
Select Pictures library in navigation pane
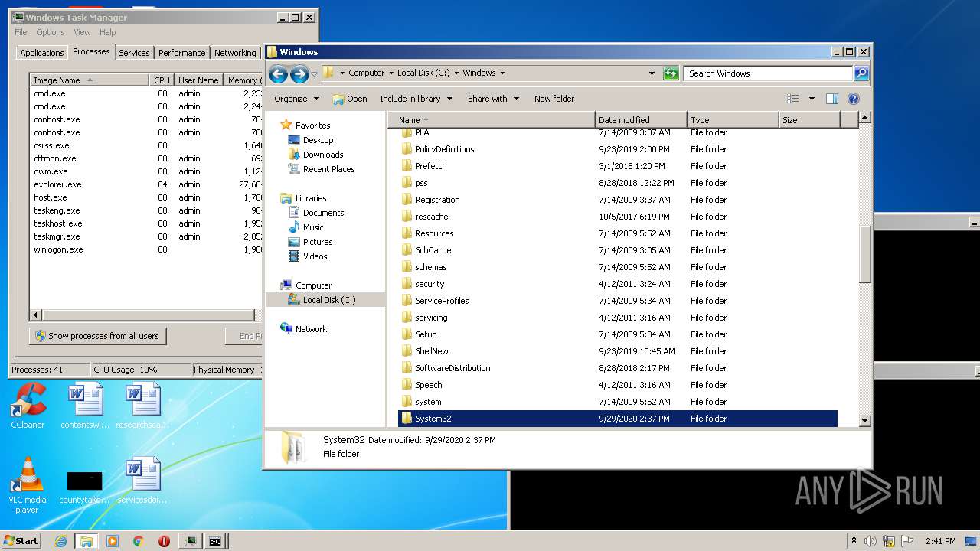pos(317,242)
